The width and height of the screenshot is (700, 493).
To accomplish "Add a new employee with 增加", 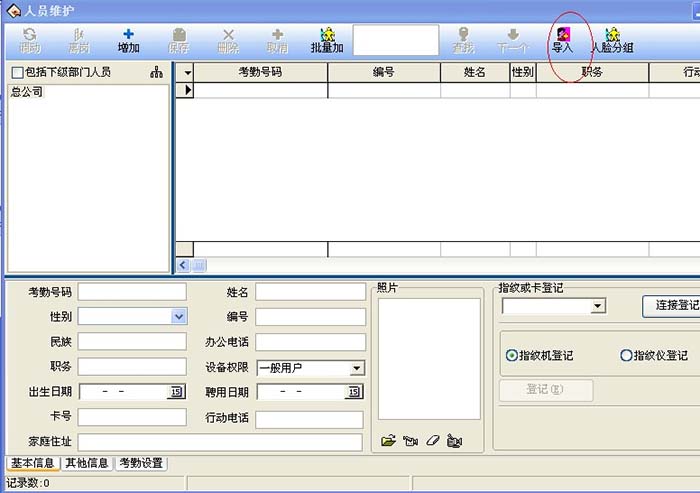I will [x=129, y=41].
